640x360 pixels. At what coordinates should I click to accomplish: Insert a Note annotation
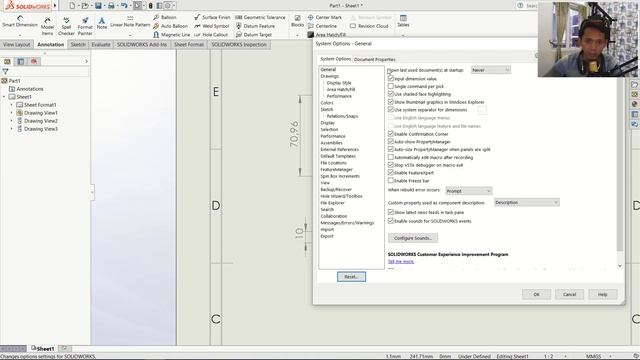pos(102,23)
